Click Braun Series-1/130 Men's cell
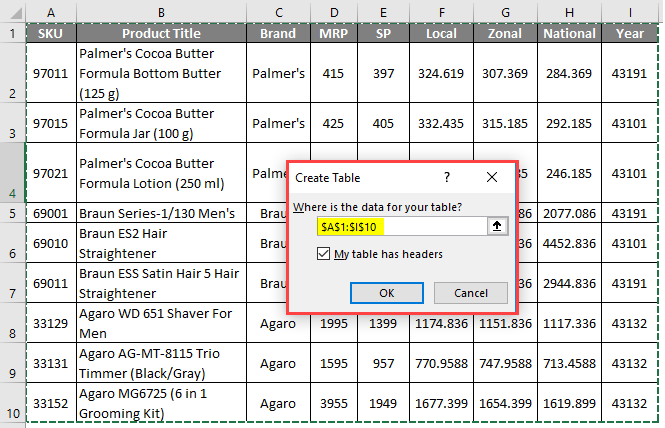The width and height of the screenshot is (665, 428). click(x=161, y=213)
